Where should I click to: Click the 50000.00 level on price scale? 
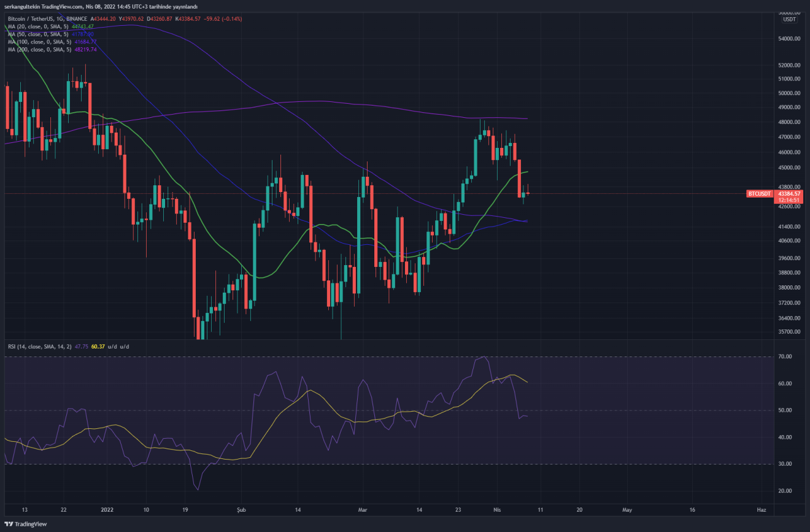point(788,93)
